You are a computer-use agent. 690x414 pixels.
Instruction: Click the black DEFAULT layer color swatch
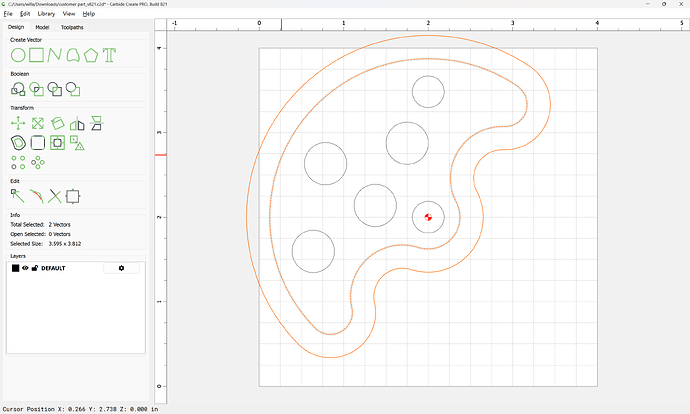tap(15, 268)
